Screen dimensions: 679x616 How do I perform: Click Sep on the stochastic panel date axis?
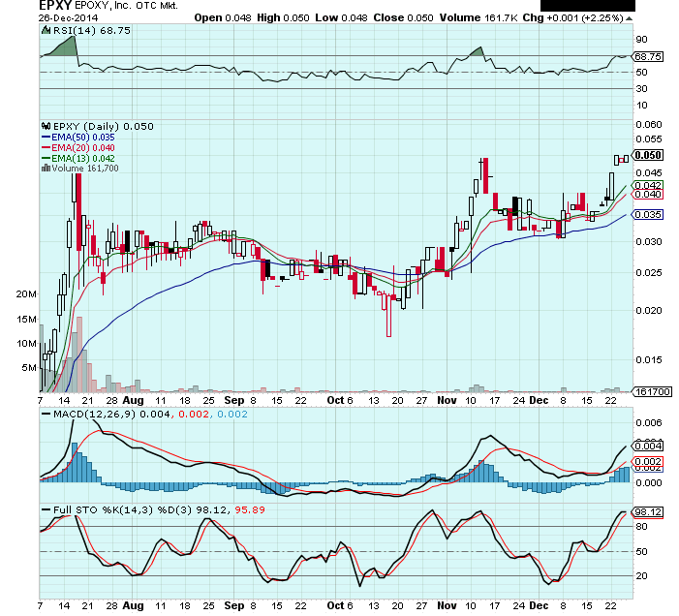[234, 605]
